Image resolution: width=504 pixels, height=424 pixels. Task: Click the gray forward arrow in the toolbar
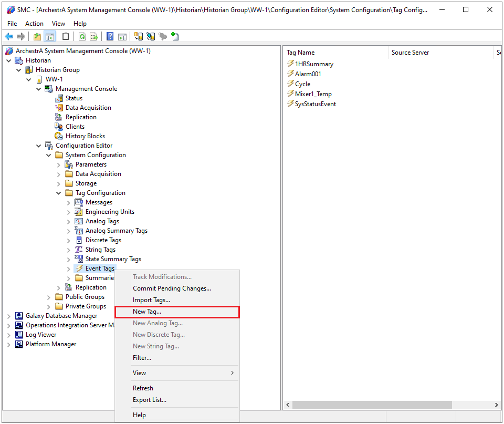pos(21,37)
